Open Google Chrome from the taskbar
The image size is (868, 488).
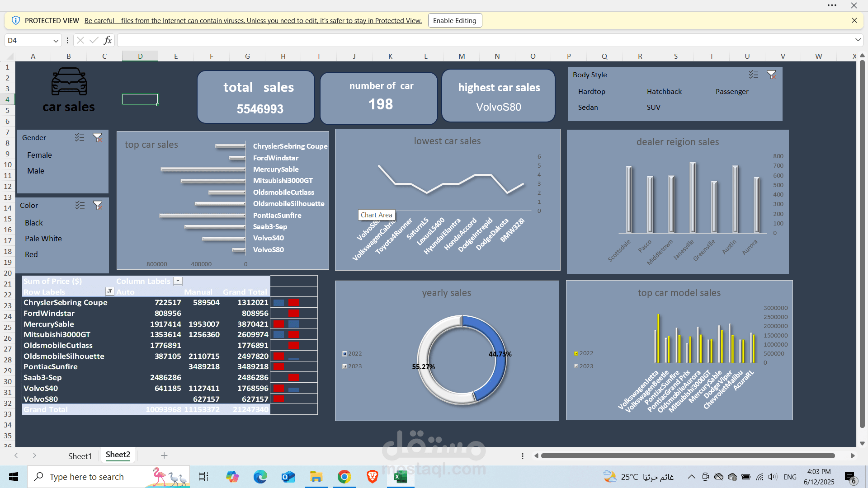pos(344,477)
